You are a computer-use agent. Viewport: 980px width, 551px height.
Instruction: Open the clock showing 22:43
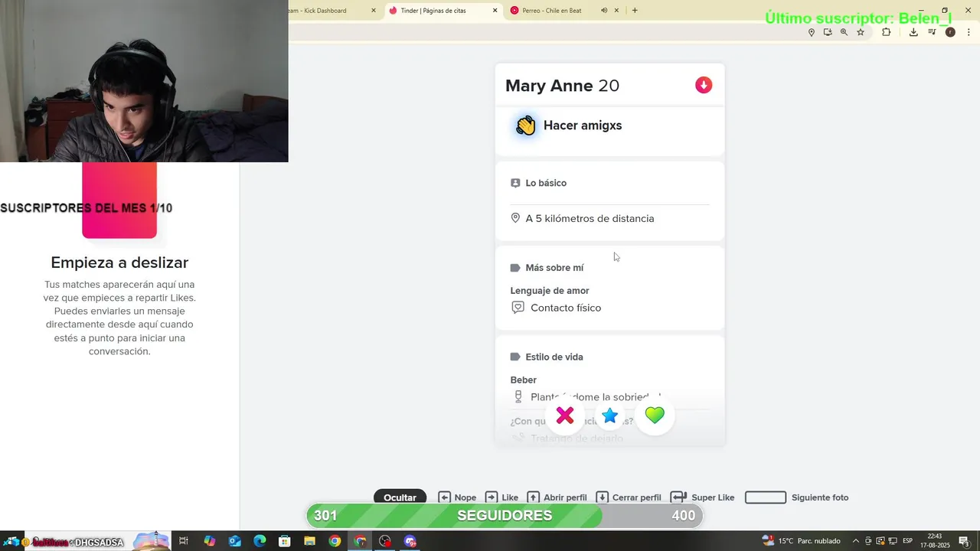click(x=935, y=541)
